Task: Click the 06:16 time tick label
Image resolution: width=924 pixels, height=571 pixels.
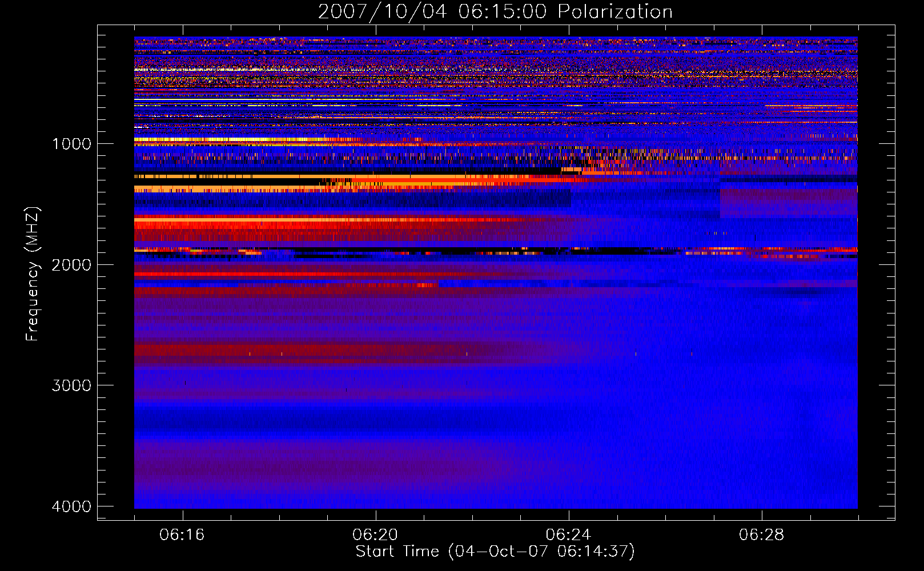Action: point(182,535)
